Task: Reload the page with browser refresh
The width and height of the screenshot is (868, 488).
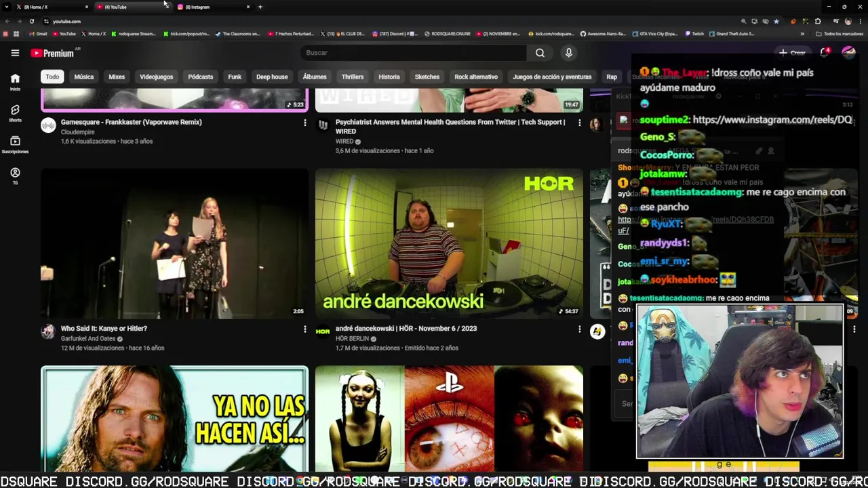Action: (31, 21)
